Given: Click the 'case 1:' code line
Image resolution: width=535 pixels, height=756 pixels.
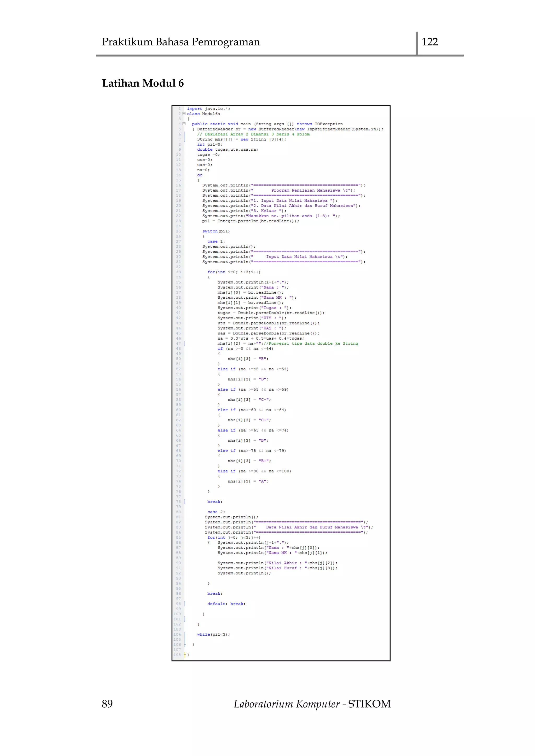Looking at the screenshot, I should pyautogui.click(x=216, y=241).
